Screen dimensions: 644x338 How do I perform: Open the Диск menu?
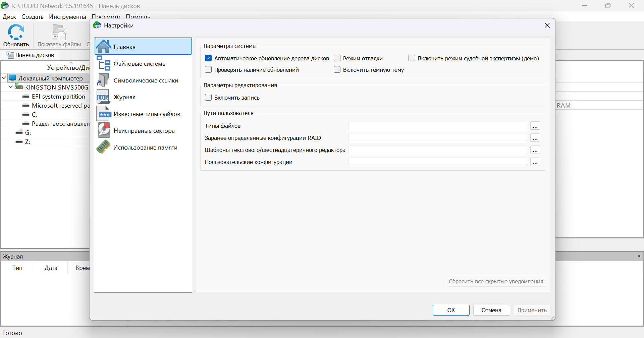coord(9,17)
